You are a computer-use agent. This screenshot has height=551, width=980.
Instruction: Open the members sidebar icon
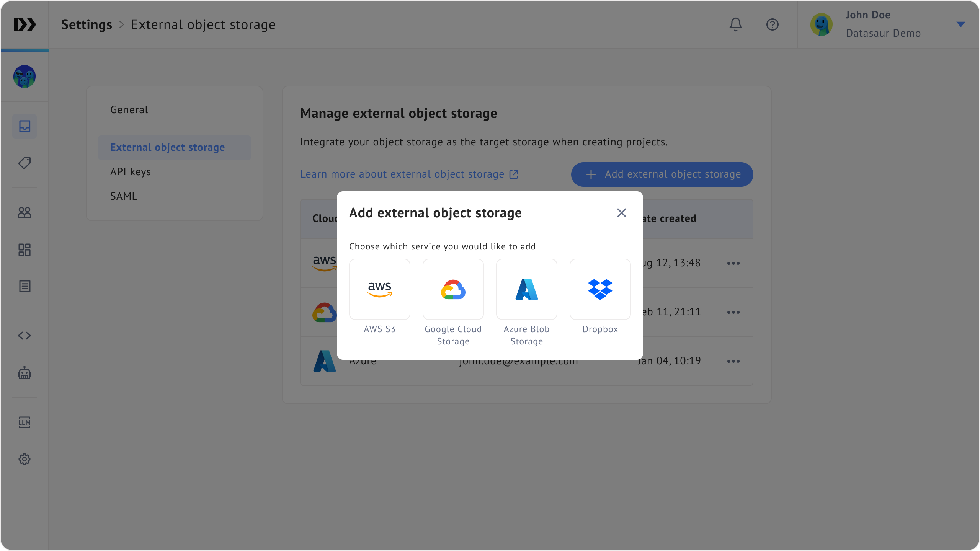click(x=24, y=212)
